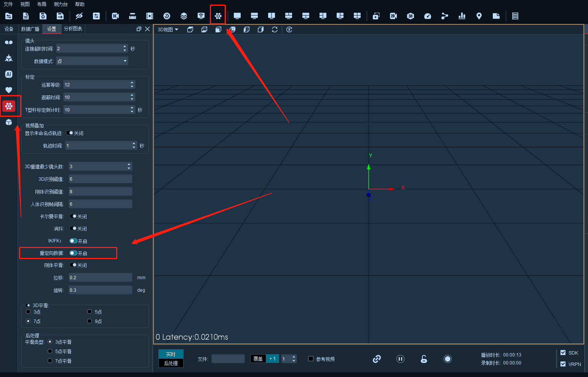
Task: Open the 测力台 menu
Action: 61,4
